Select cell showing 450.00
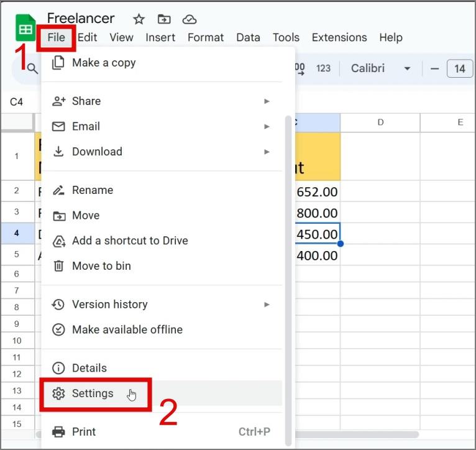 (318, 234)
